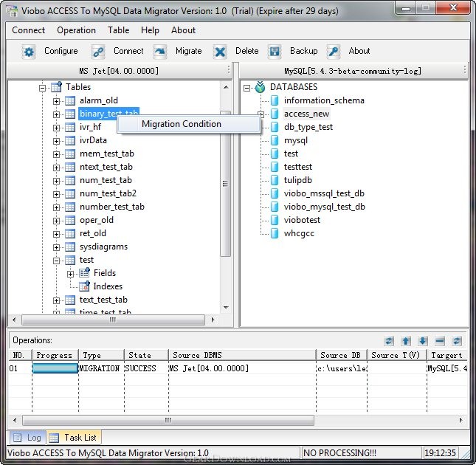Click the Source DBMS column header
476x465 pixels.
click(x=242, y=355)
